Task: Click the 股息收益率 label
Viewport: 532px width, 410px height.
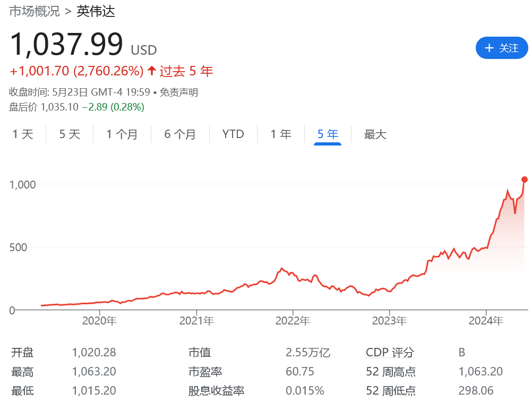Action: point(217,391)
